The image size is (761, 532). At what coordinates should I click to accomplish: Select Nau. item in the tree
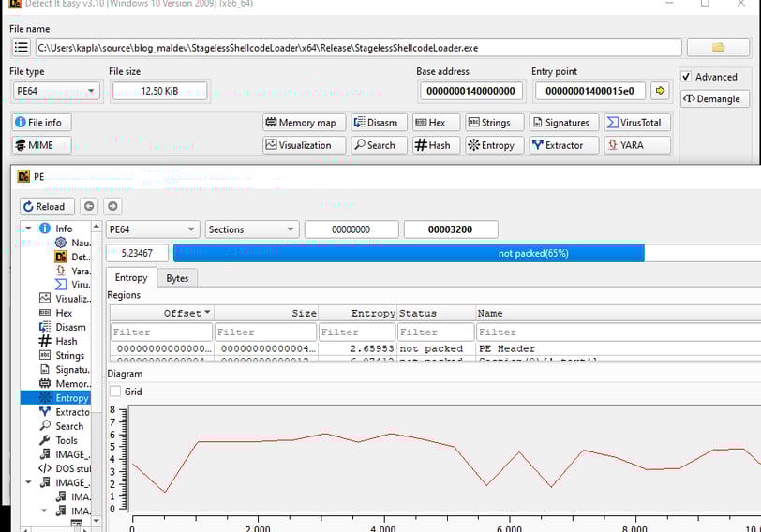point(73,243)
